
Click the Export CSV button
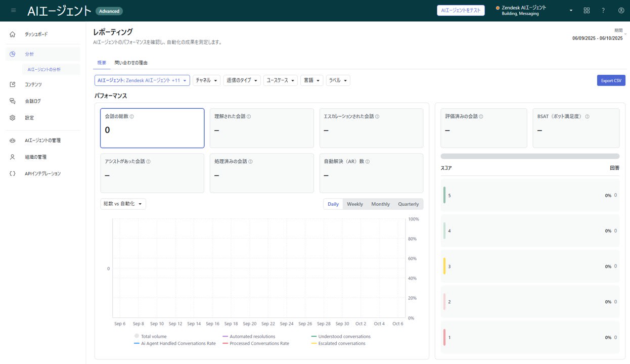coord(611,80)
